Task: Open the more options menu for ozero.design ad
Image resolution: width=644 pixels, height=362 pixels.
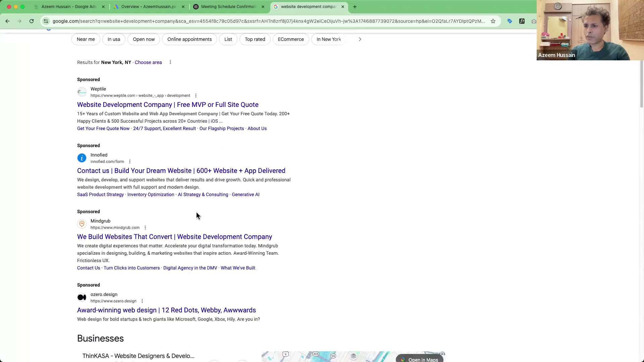Action: click(142, 301)
